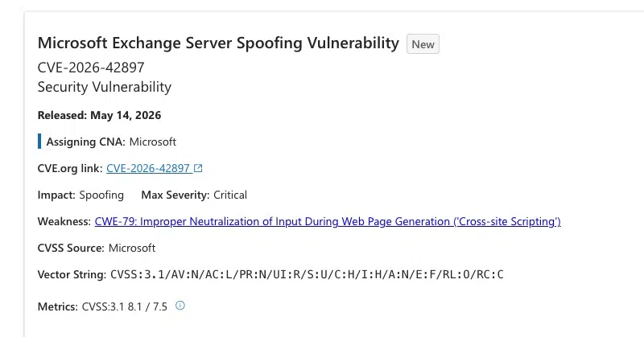Image resolution: width=644 pixels, height=337 pixels.
Task: Click the Max Severity: Critical value
Action: [x=230, y=195]
